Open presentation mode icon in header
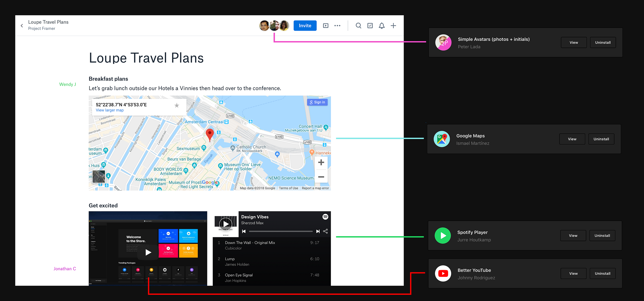 [325, 26]
